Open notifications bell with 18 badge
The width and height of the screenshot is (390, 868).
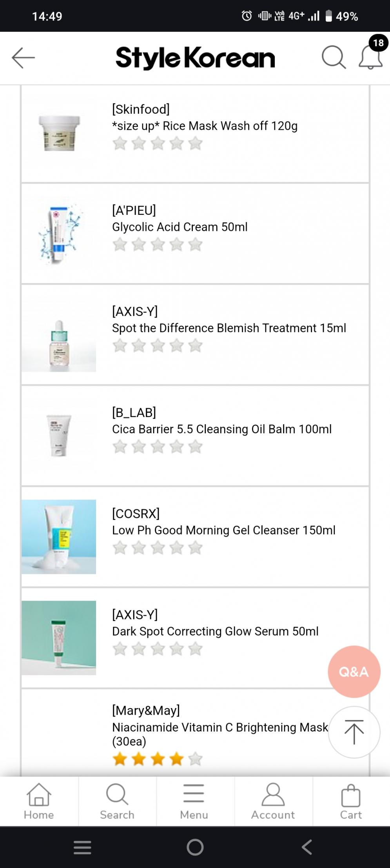371,57
